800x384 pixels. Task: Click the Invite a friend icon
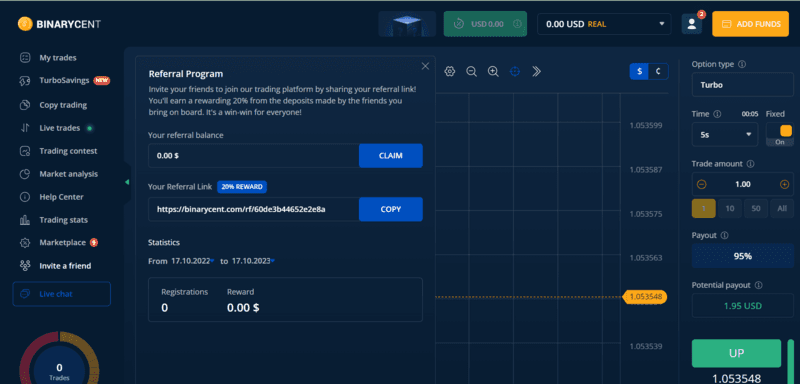pyautogui.click(x=25, y=266)
